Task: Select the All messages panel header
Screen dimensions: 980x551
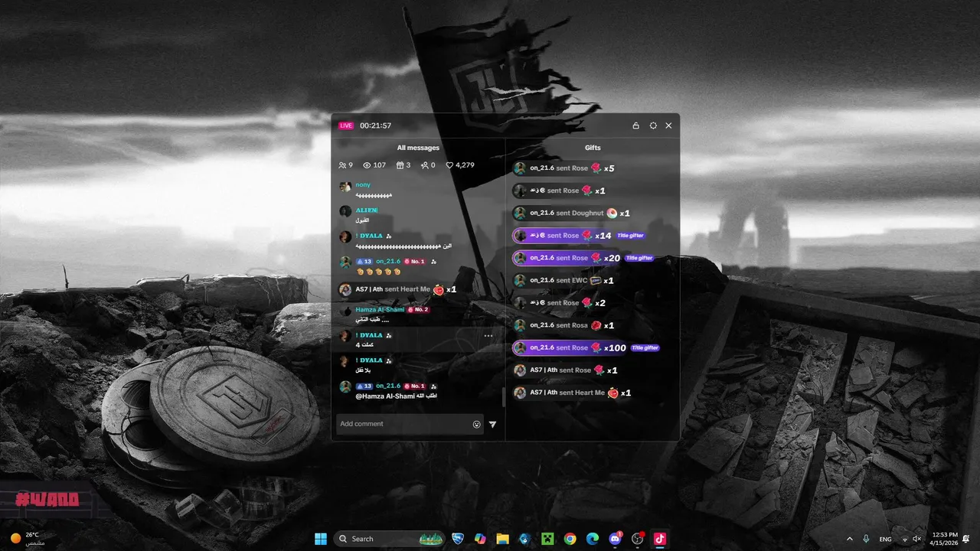Action: pyautogui.click(x=418, y=148)
